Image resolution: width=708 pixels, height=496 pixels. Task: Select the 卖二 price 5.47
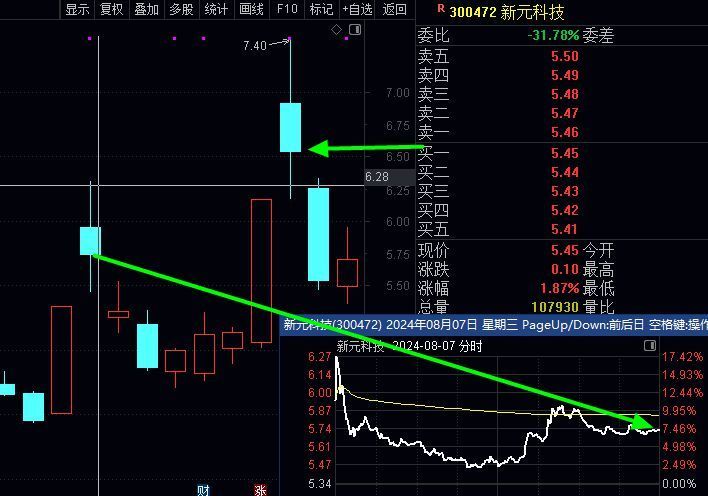(564, 113)
